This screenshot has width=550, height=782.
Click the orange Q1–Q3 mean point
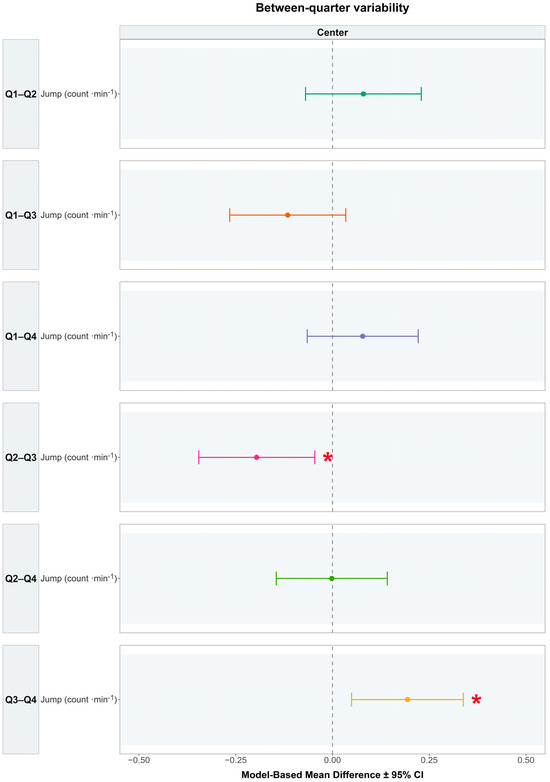pyautogui.click(x=288, y=215)
